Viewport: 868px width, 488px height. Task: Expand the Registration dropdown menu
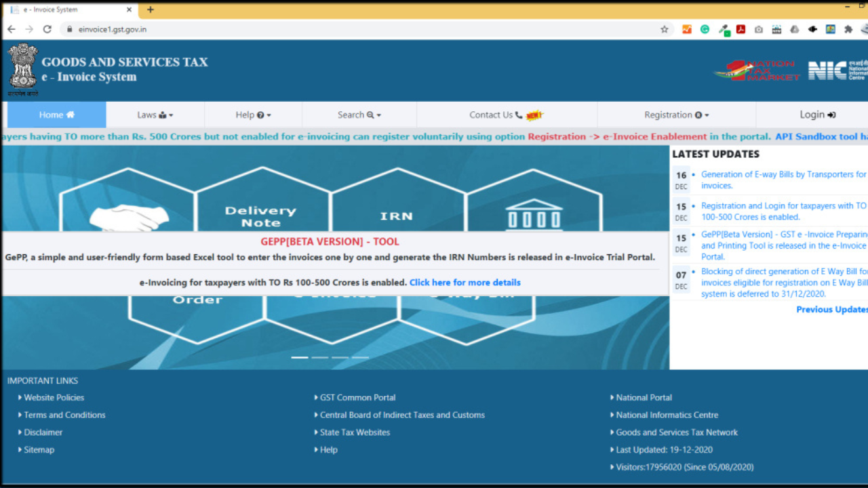tap(676, 115)
